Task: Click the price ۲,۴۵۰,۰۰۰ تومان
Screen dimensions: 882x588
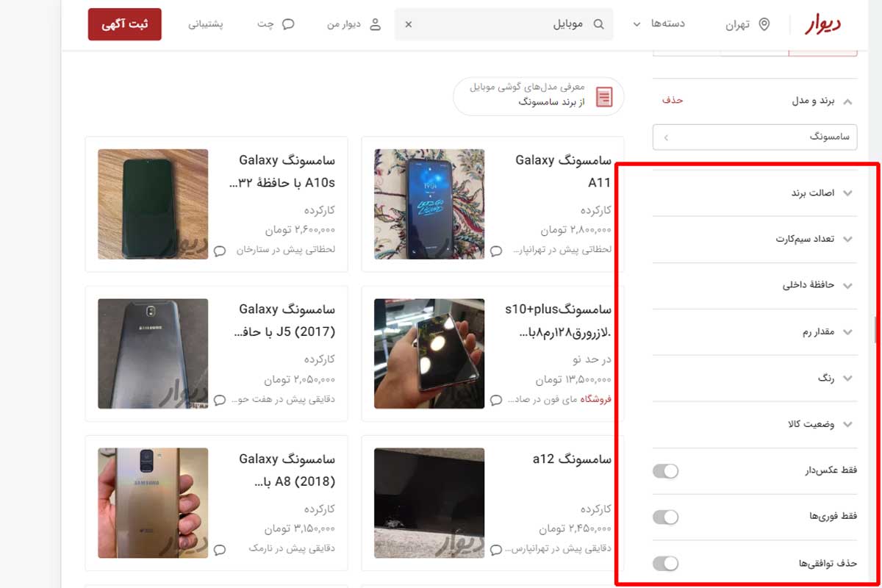Action: tap(576, 529)
